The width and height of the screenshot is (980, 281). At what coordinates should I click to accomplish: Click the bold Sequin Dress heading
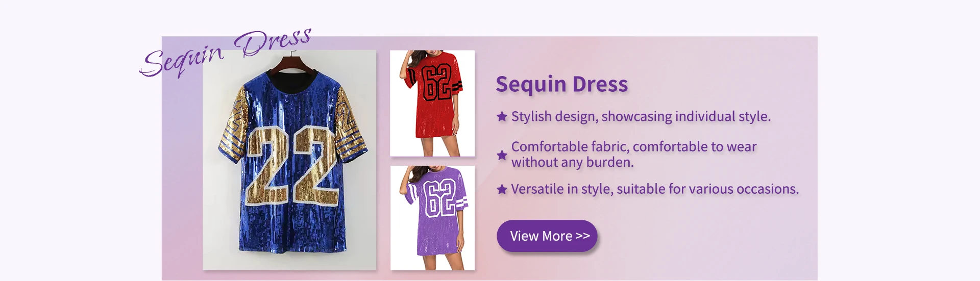(562, 84)
